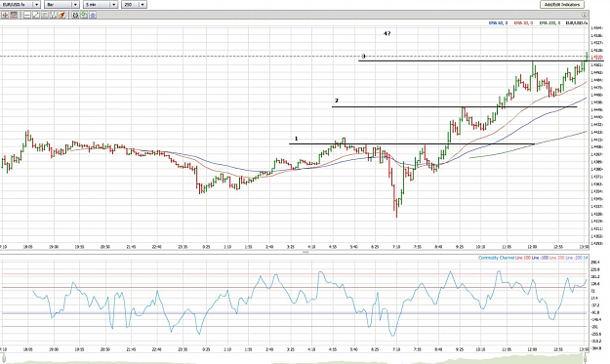Click the red-orange rocket icon in the toolbar
610x364 pixels.
click(61, 16)
